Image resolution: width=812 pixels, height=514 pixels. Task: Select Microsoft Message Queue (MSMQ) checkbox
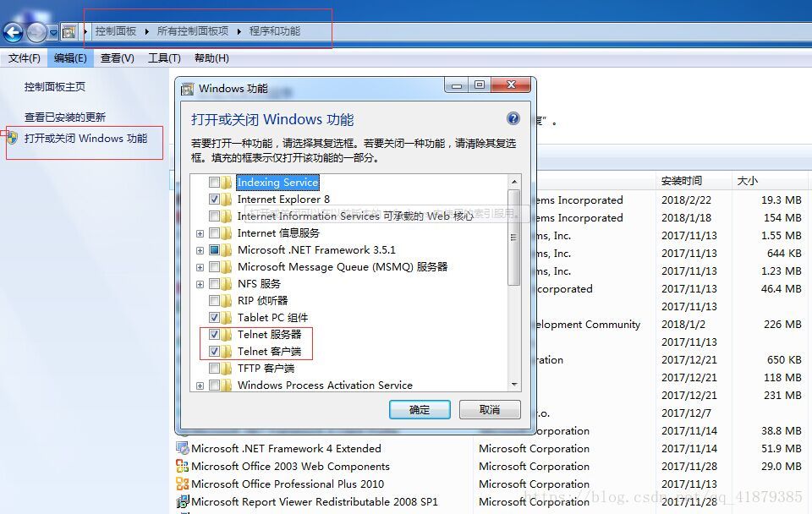[214, 267]
